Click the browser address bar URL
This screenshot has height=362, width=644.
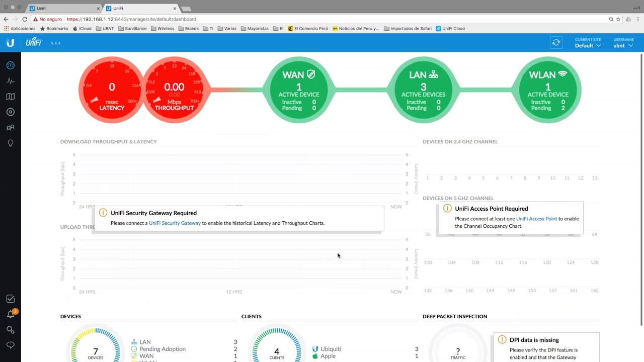click(x=131, y=19)
